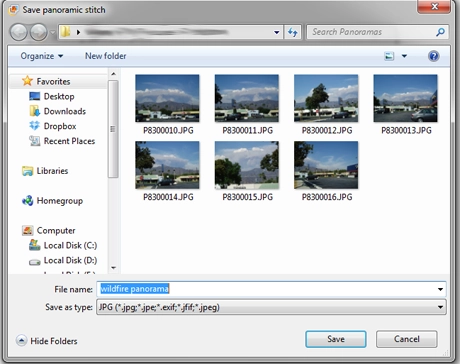The width and height of the screenshot is (460, 364).
Task: Open Local Disk (D:)
Action: pos(70,260)
